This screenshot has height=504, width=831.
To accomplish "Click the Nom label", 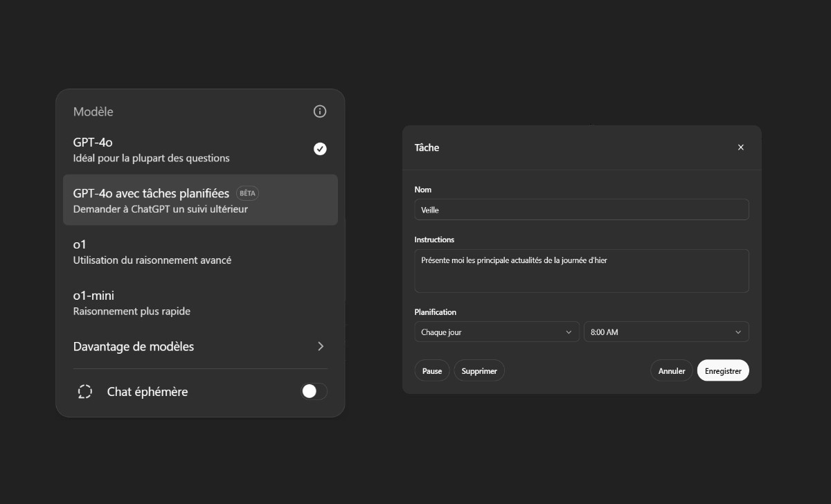I will tap(423, 190).
